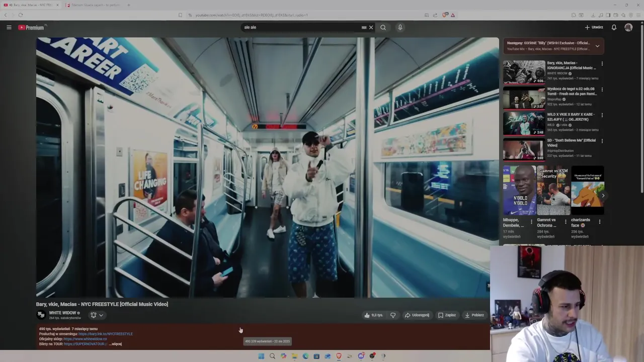Click the video title NYC FREESTYLE text
This screenshot has height=362, width=644.
102,304
